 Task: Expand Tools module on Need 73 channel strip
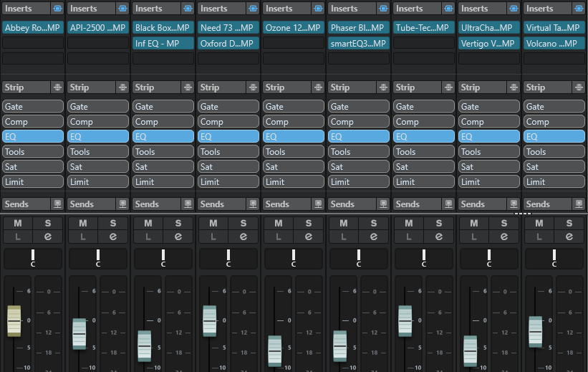click(x=228, y=151)
